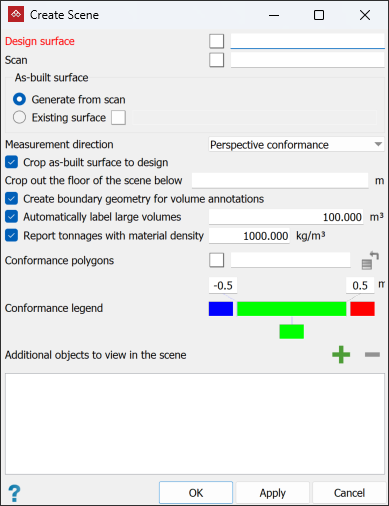Image resolution: width=389 pixels, height=506 pixels.
Task: Click the Create Scene red app icon
Action: 16,15
